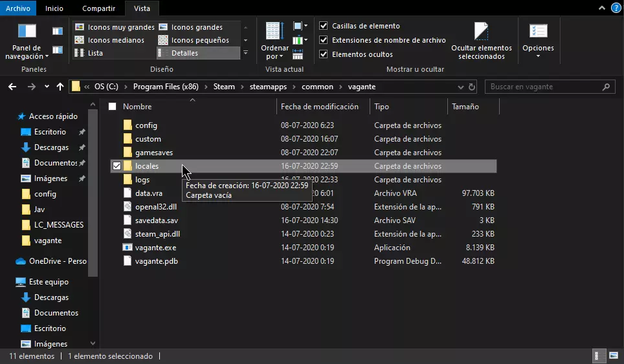Switch to the Compartir tab
Screen dimensions: 624x364
98,8
